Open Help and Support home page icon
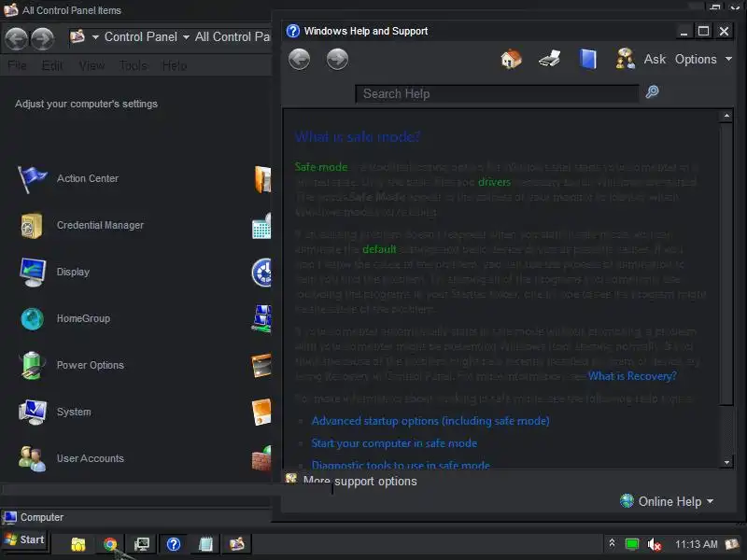This screenshot has height=560, width=747. pos(511,59)
